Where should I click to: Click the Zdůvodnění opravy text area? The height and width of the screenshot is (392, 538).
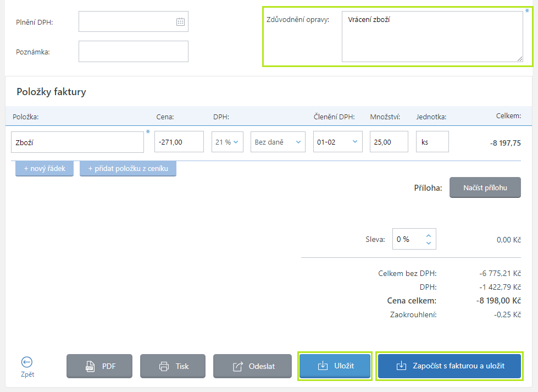[x=432, y=37]
